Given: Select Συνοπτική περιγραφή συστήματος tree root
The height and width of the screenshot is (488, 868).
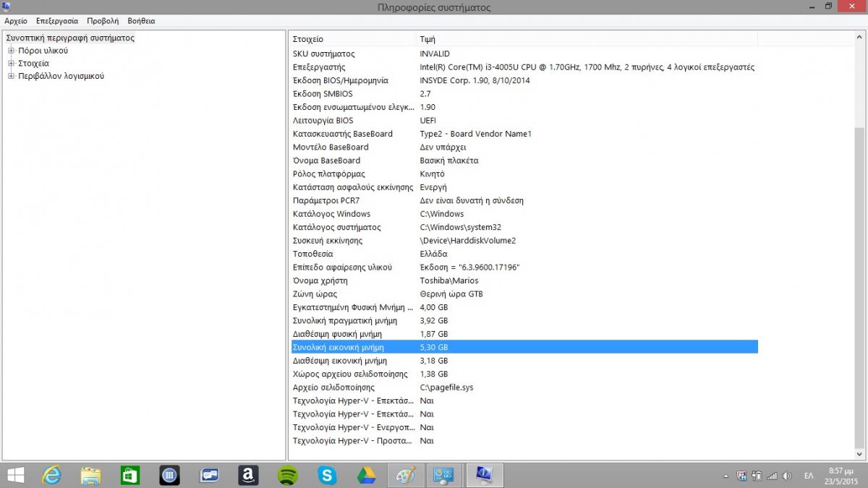Looking at the screenshot, I should point(70,38).
